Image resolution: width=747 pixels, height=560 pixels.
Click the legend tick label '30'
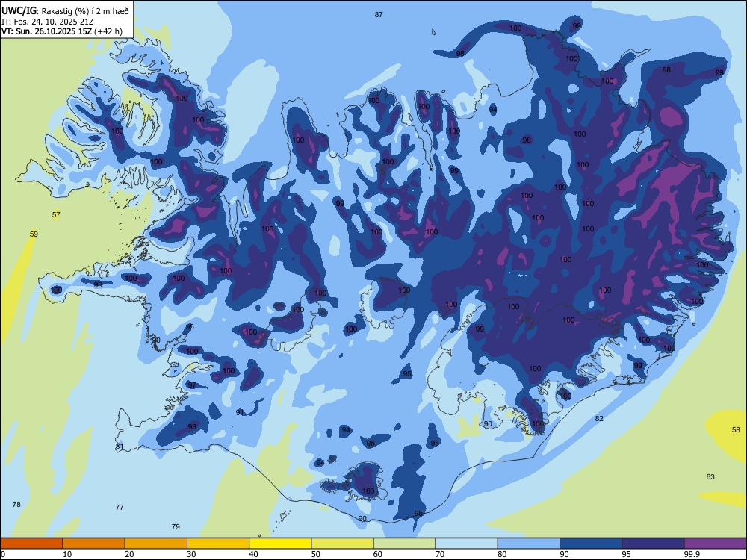click(x=191, y=554)
